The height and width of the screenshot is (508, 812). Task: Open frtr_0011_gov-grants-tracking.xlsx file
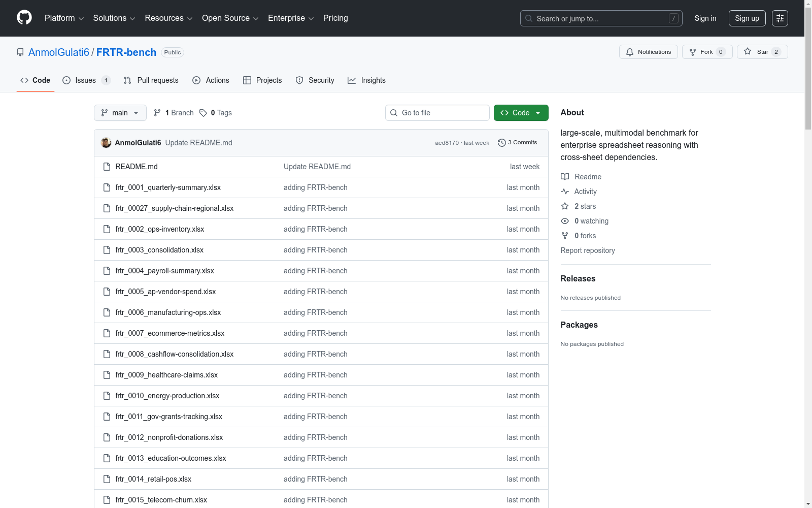click(169, 417)
